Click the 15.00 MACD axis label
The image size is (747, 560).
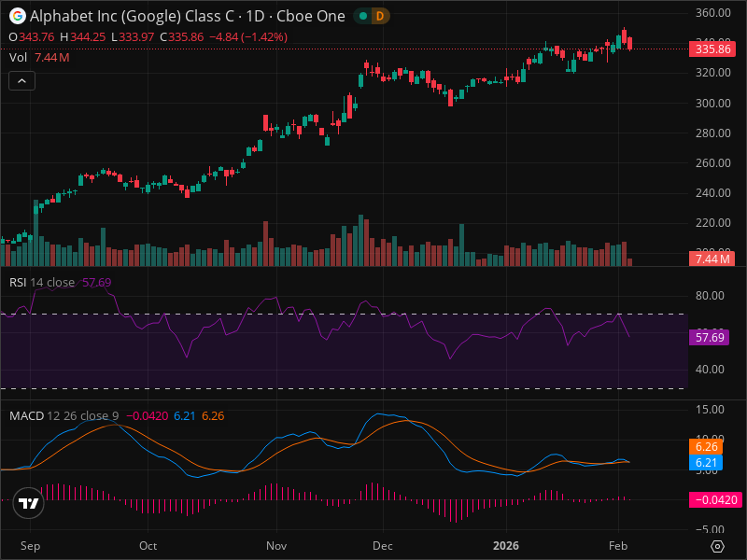point(710,410)
